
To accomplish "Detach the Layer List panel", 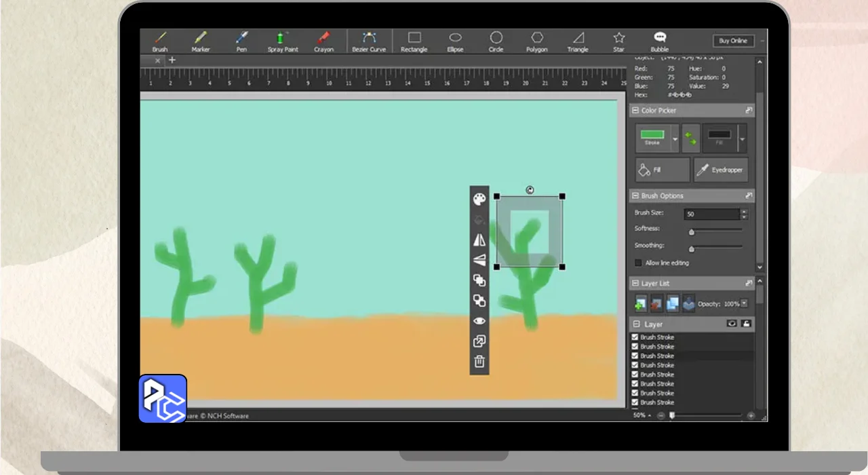I will pyautogui.click(x=749, y=283).
